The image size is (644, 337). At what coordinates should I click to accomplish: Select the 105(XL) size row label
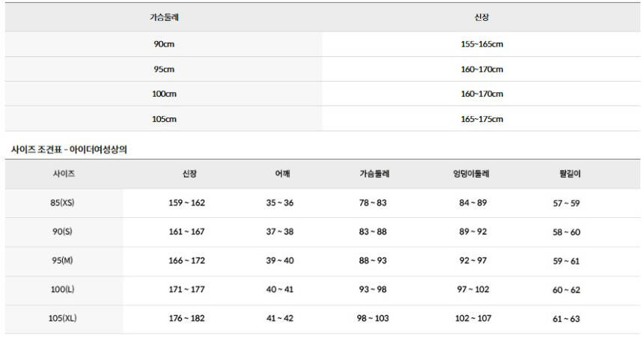point(63,318)
